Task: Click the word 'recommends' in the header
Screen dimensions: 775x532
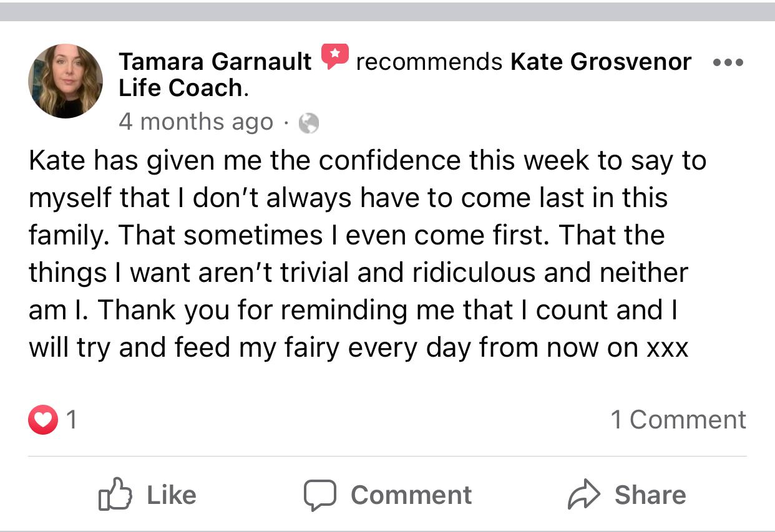Action: (x=429, y=62)
